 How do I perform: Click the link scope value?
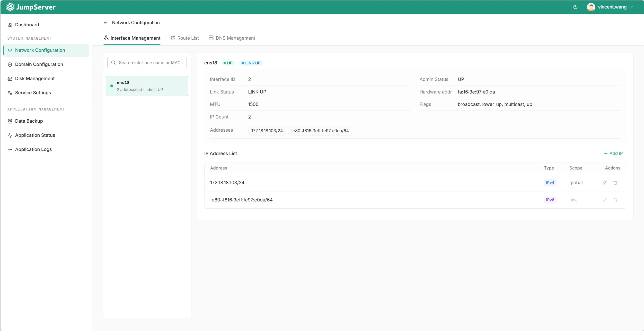pyautogui.click(x=573, y=200)
